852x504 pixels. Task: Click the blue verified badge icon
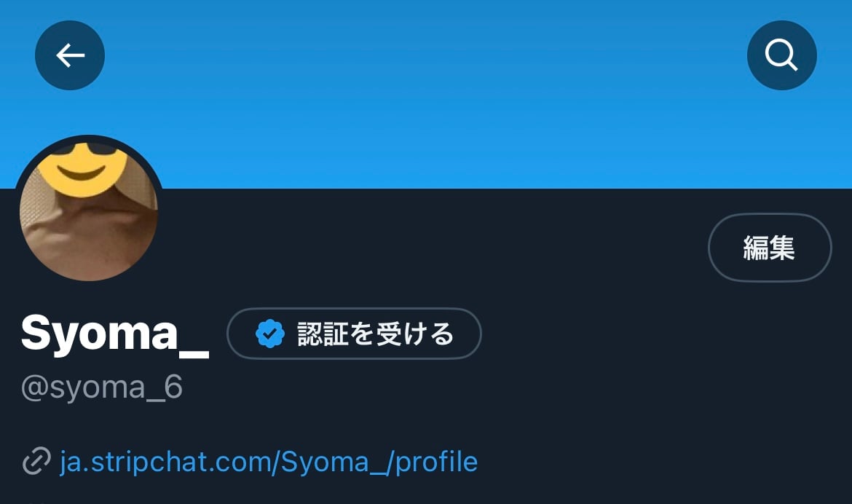pyautogui.click(x=270, y=334)
